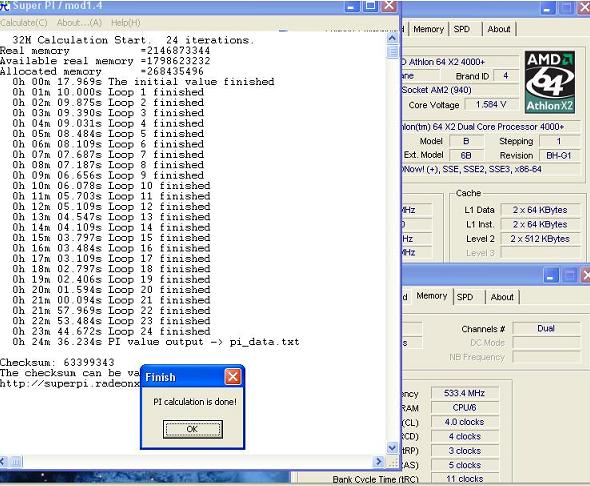Click the Checksum: 63399343 line

click(x=57, y=362)
